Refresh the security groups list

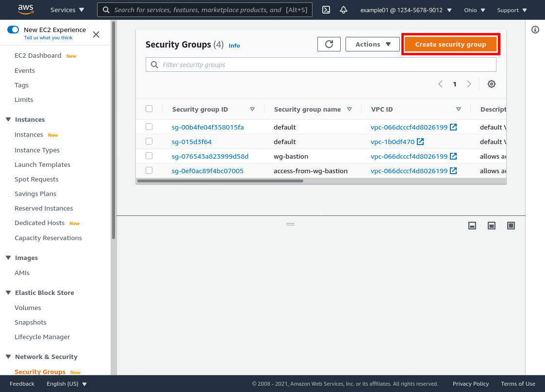(329, 44)
